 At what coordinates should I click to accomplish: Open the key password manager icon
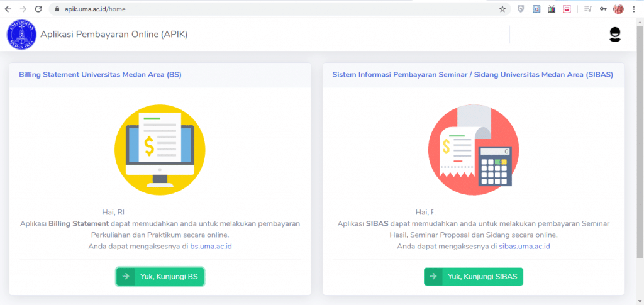tap(603, 9)
